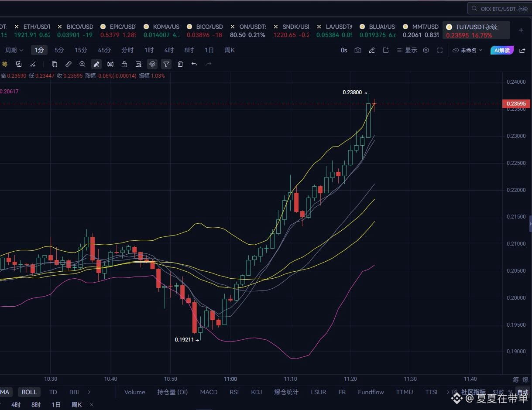The width and height of the screenshot is (532, 410).
Task: Open chart settings hexagon icon
Action: tap(426, 50)
